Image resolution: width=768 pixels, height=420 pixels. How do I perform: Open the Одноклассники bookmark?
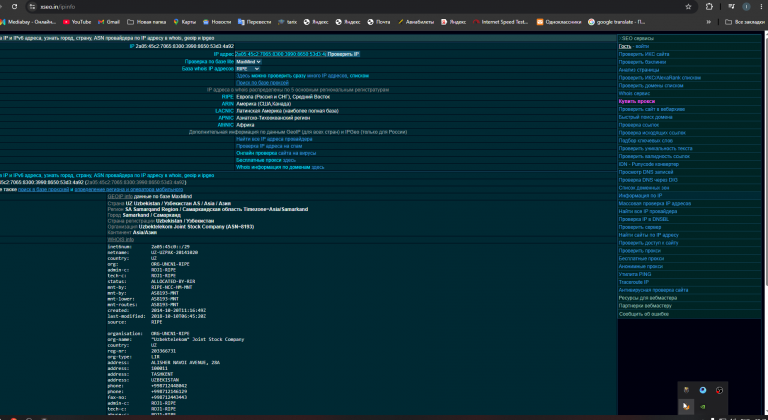[x=559, y=22]
